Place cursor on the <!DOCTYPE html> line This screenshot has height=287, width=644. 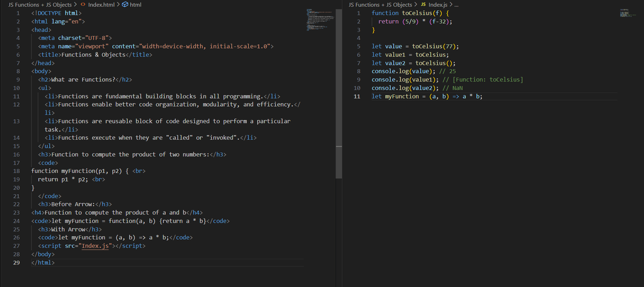(x=56, y=13)
